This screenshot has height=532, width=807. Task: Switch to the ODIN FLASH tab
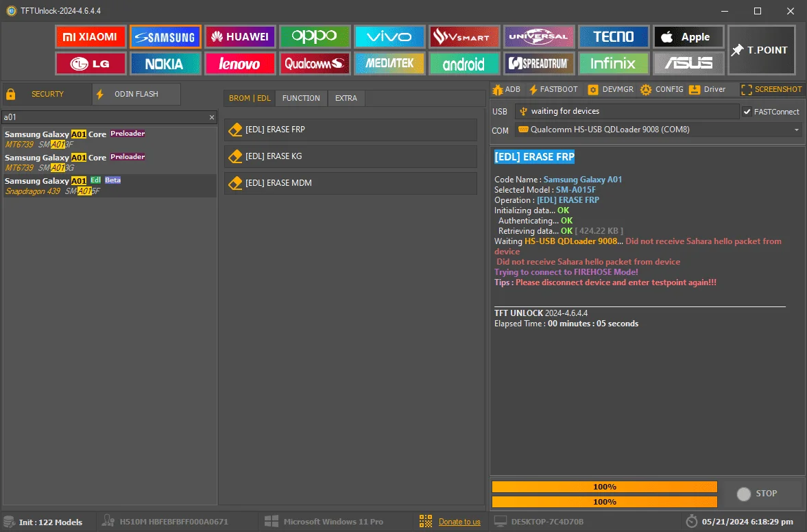tap(136, 94)
